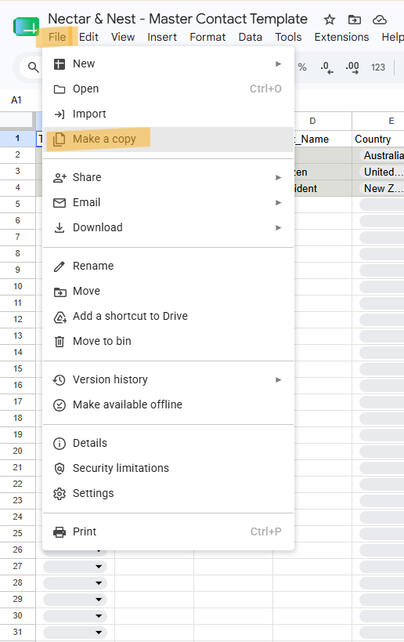Click the search magnifier in toolbar

click(33, 67)
